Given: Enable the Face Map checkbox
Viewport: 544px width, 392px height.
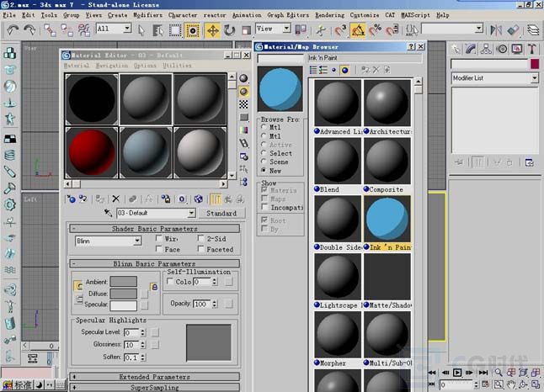Looking at the screenshot, I should [159, 249].
